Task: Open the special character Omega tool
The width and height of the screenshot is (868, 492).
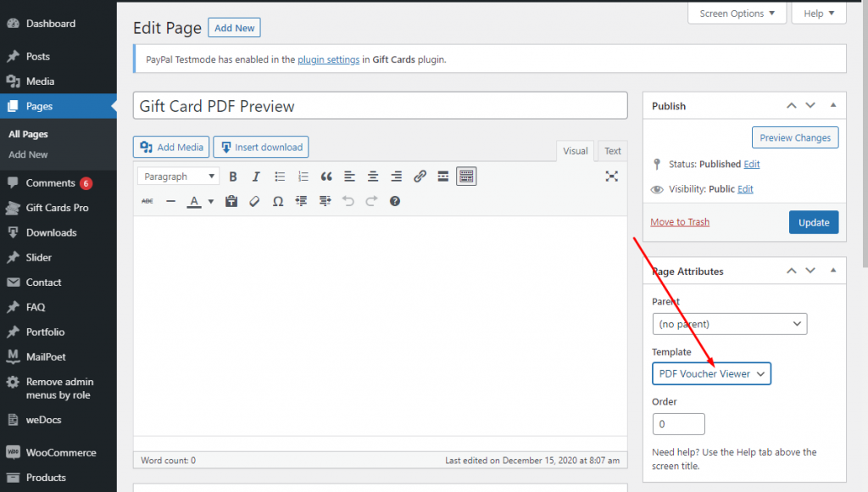Action: (278, 201)
